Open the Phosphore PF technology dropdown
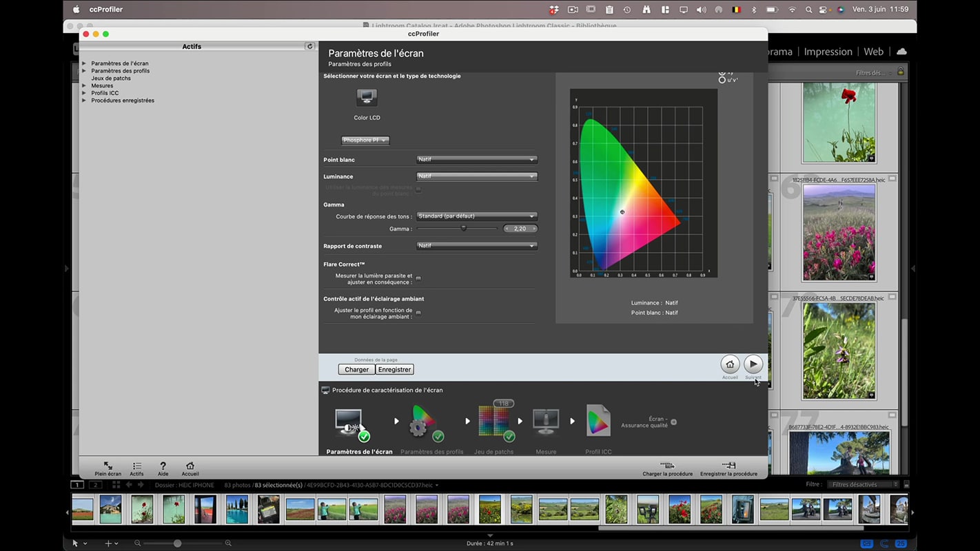Image resolution: width=980 pixels, height=551 pixels. (x=365, y=141)
